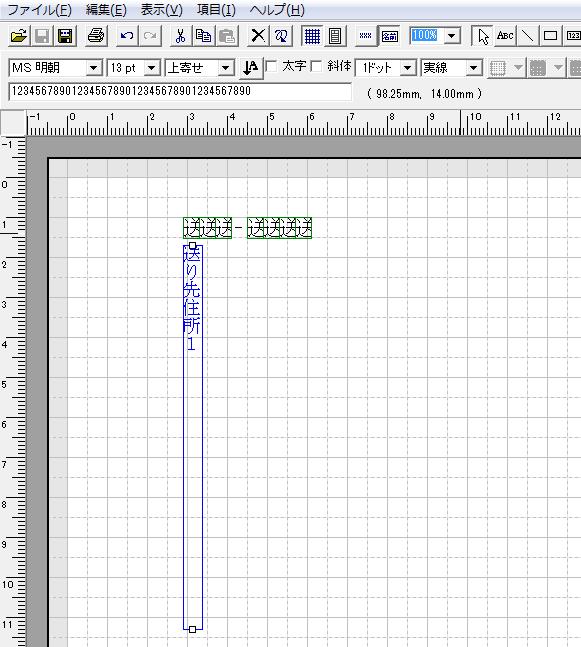Screen dimensions: 581x647
Task: Open the ファイル(F) menu
Action: click(40, 10)
